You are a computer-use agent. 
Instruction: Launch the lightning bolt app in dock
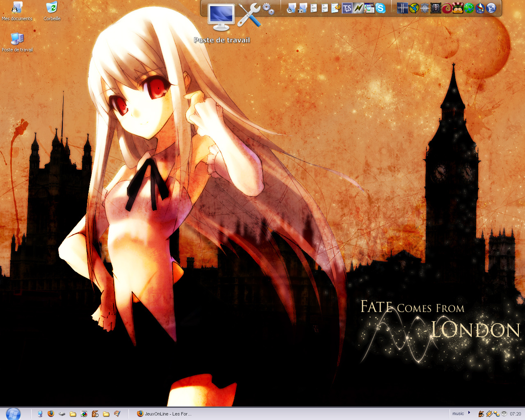click(x=358, y=8)
